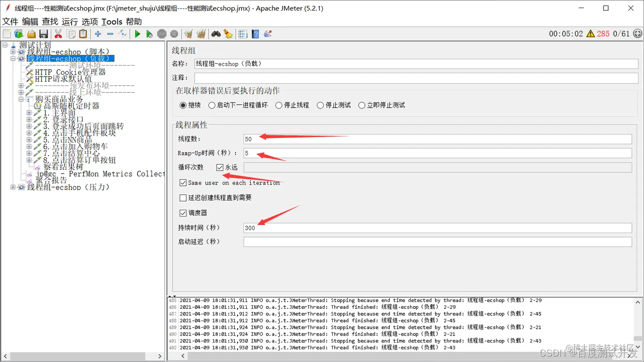Click the 启动延迟（秒）input field
This screenshot has height=362, width=644.
[437, 242]
